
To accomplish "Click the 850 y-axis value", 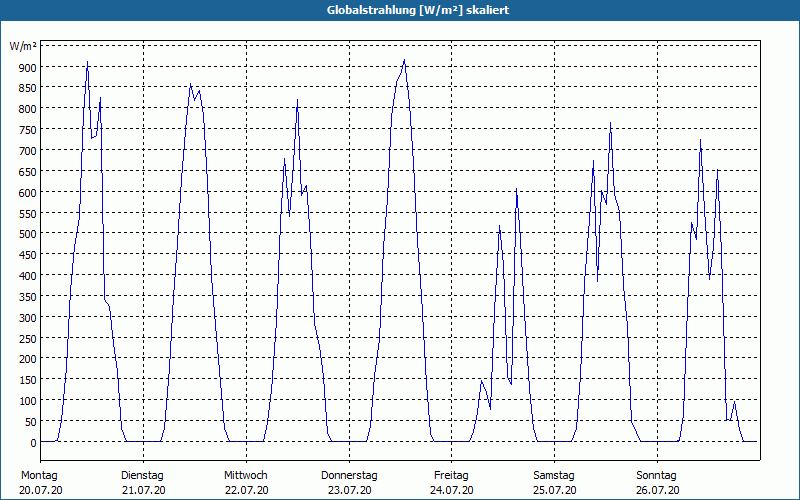I will [x=27, y=89].
